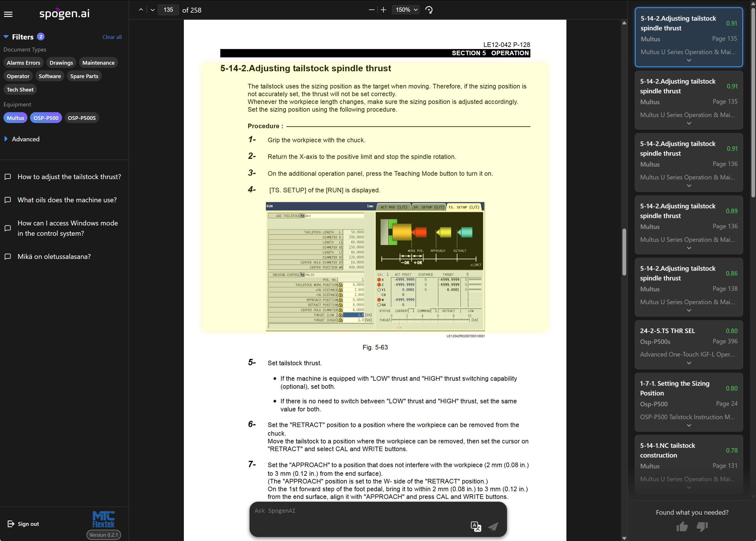Viewport: 756px width, 541px height.
Task: Expand the Advanced section
Action: pyautogui.click(x=6, y=139)
